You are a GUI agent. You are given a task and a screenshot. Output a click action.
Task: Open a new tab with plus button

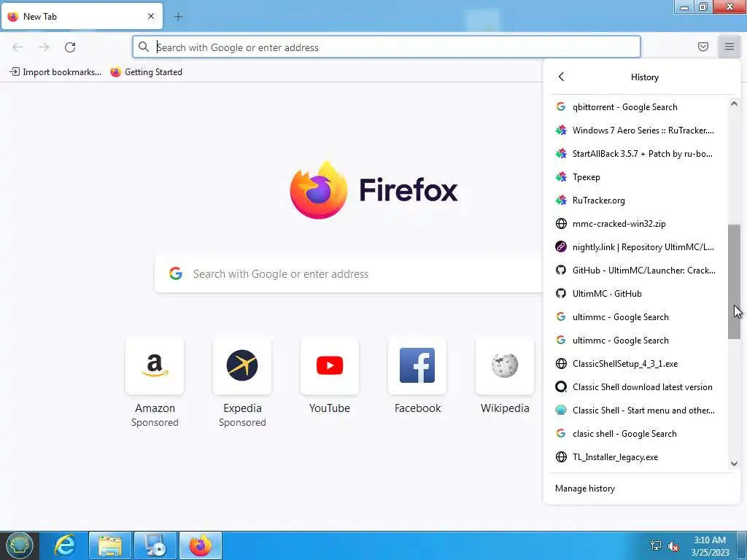coord(178,17)
